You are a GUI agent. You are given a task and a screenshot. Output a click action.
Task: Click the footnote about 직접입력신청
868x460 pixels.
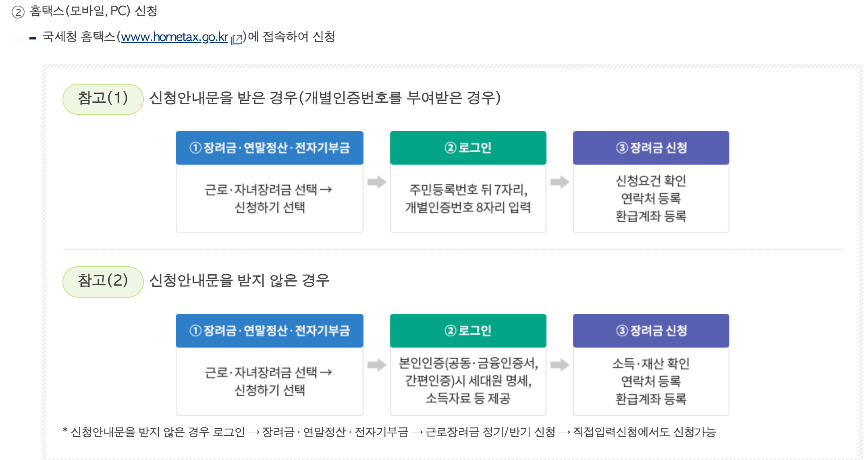(x=389, y=432)
